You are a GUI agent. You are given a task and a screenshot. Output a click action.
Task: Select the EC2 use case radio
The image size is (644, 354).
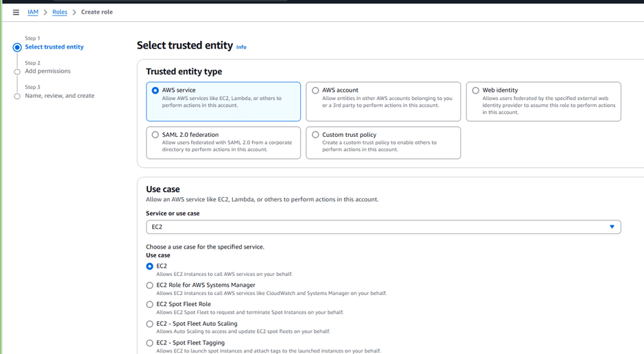pos(150,266)
